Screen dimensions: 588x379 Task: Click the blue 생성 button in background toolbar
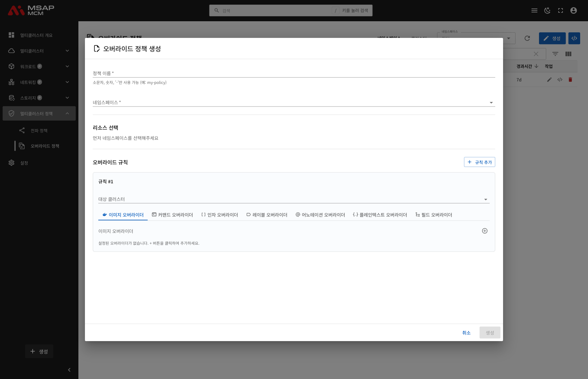point(552,38)
